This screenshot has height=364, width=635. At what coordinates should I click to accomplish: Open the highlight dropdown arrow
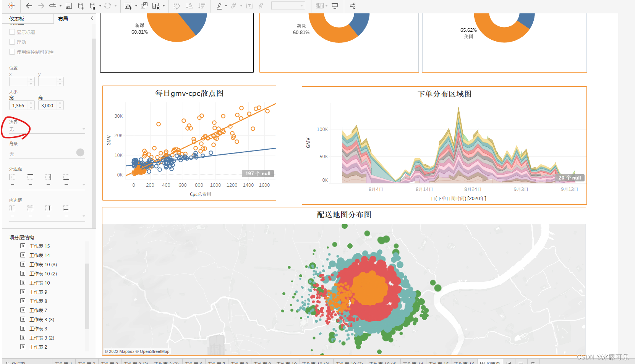[226, 6]
